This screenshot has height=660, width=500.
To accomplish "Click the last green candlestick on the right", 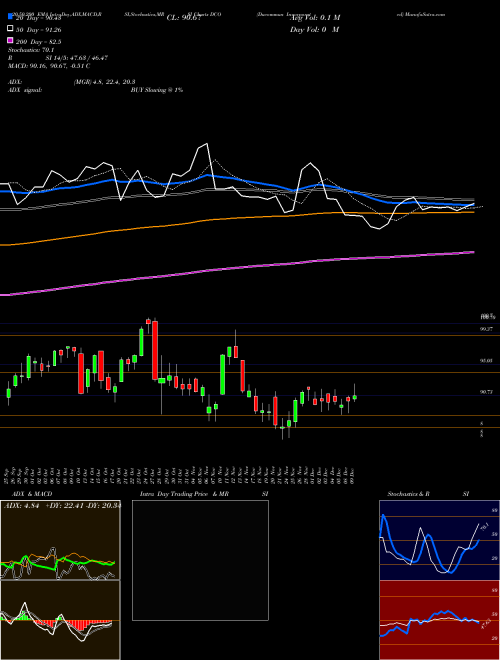I will [x=355, y=397].
